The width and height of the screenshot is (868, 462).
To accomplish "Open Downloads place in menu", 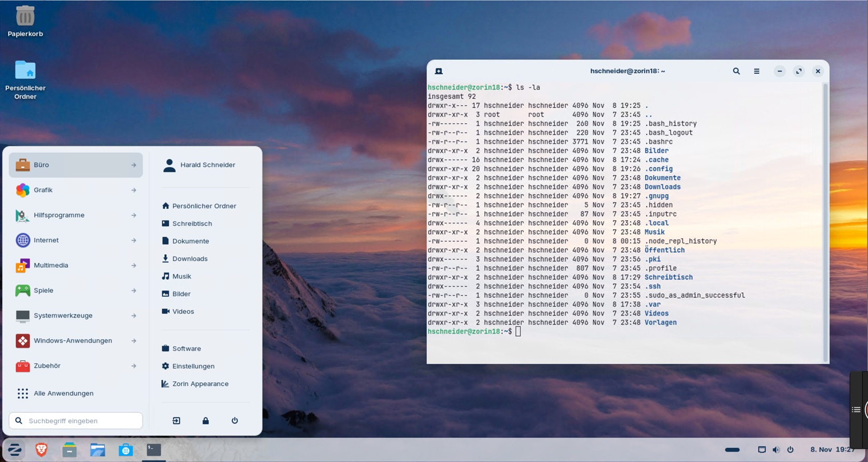I will pos(184,259).
